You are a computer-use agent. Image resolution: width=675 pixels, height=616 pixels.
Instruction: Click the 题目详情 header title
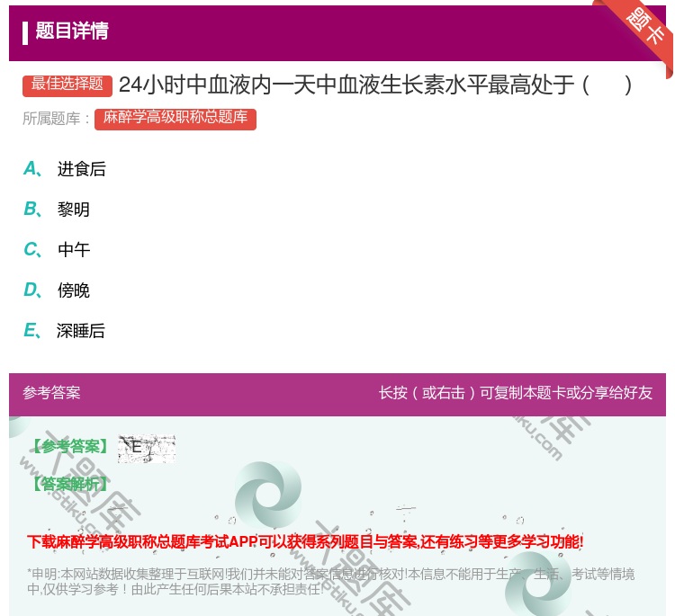(72, 31)
